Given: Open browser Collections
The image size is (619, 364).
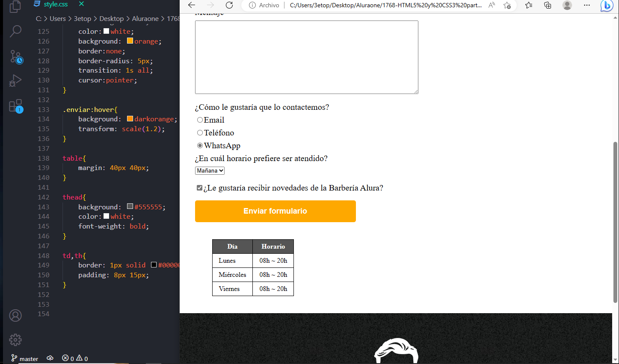Looking at the screenshot, I should pos(548,5).
